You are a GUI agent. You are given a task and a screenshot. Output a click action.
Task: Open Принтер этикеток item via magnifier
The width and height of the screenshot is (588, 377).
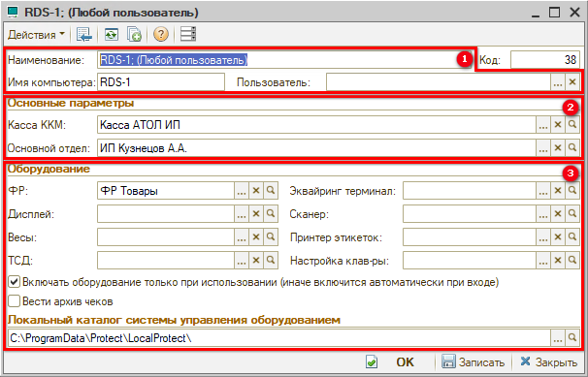click(572, 237)
